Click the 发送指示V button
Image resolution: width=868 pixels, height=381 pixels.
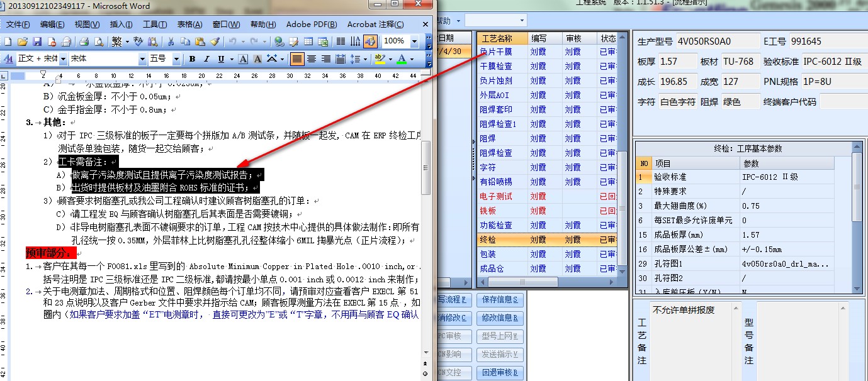point(500,354)
